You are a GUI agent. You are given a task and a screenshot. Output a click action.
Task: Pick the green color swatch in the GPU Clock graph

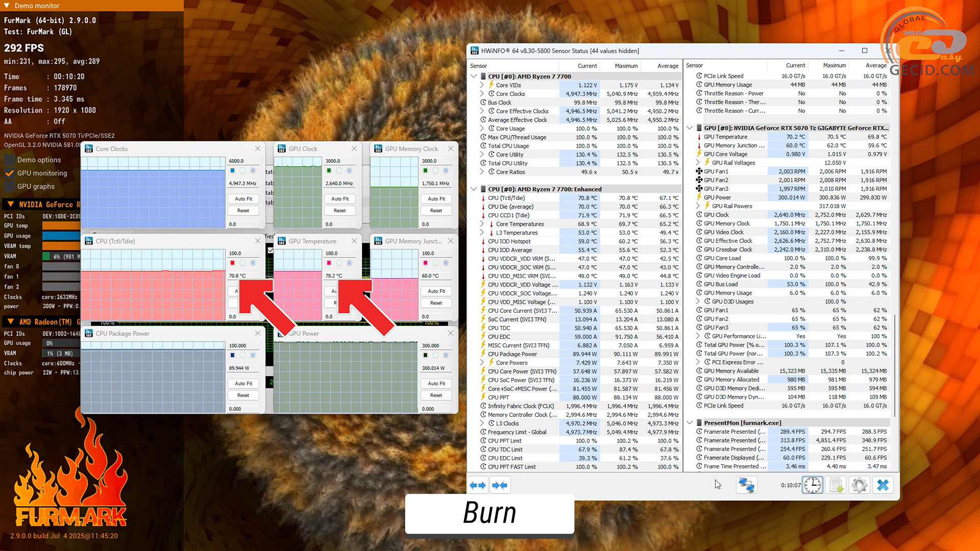click(329, 170)
